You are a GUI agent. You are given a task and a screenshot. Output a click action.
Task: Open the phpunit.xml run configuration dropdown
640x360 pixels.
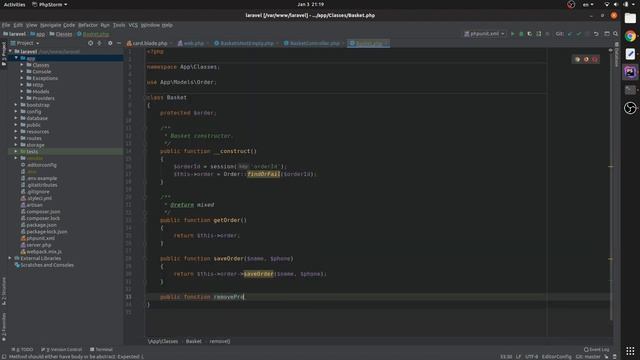484,34
